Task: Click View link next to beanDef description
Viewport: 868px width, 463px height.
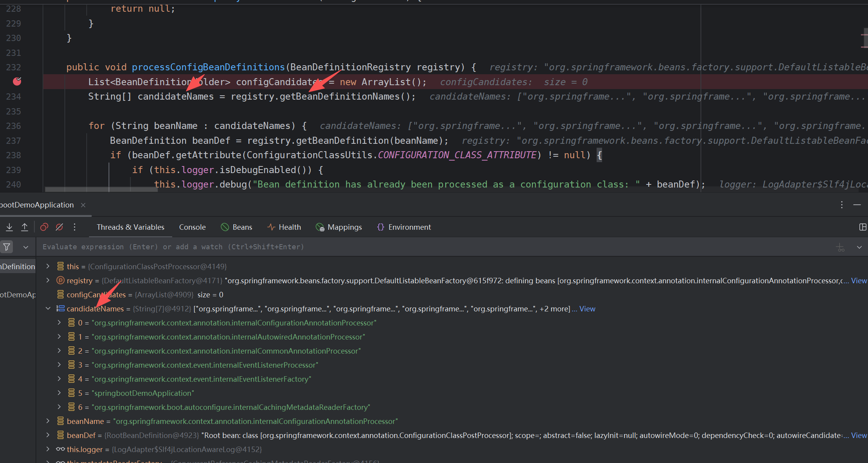Action: coord(859,435)
